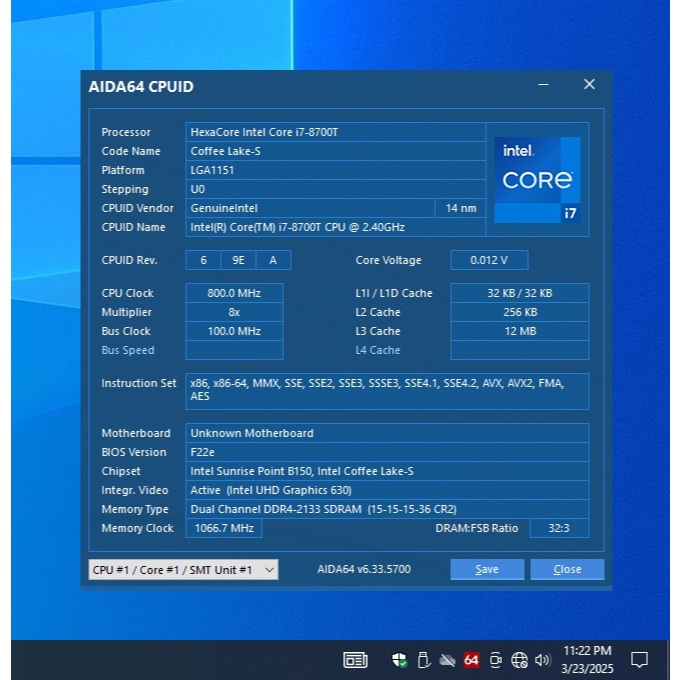Click the volume speaker icon
Screen dimensions: 680x680
pos(543,660)
